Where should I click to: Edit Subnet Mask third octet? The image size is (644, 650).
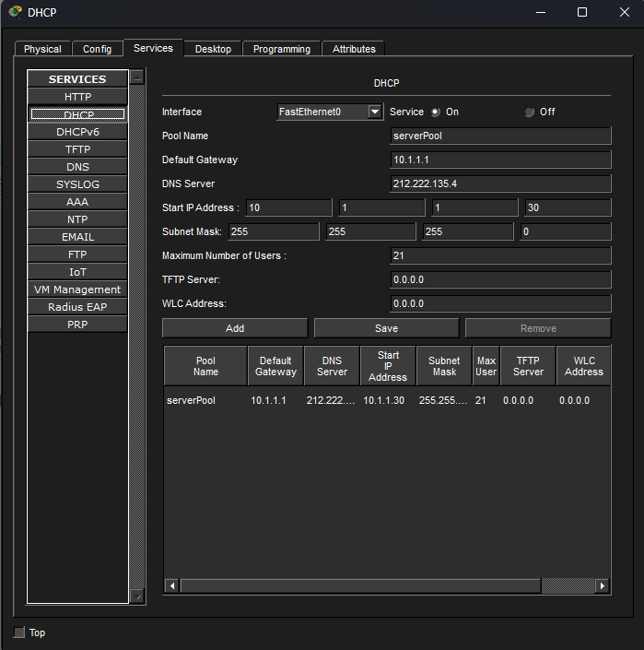[468, 231]
